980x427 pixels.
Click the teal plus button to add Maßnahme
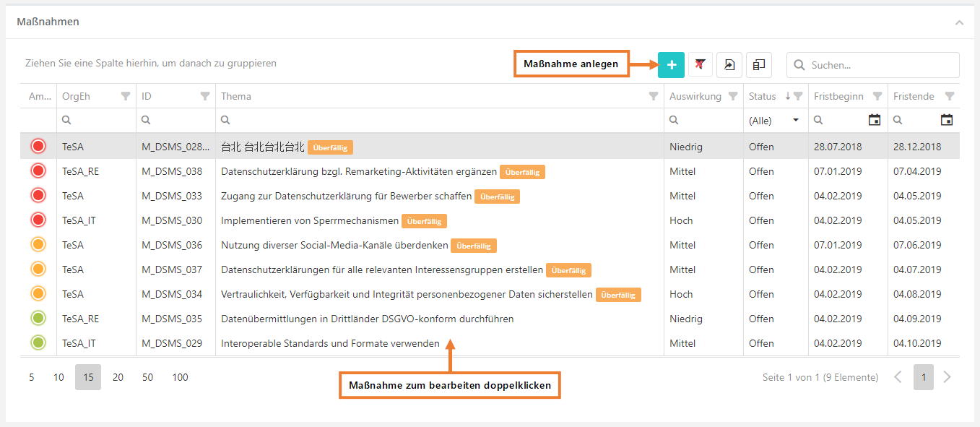tap(671, 65)
